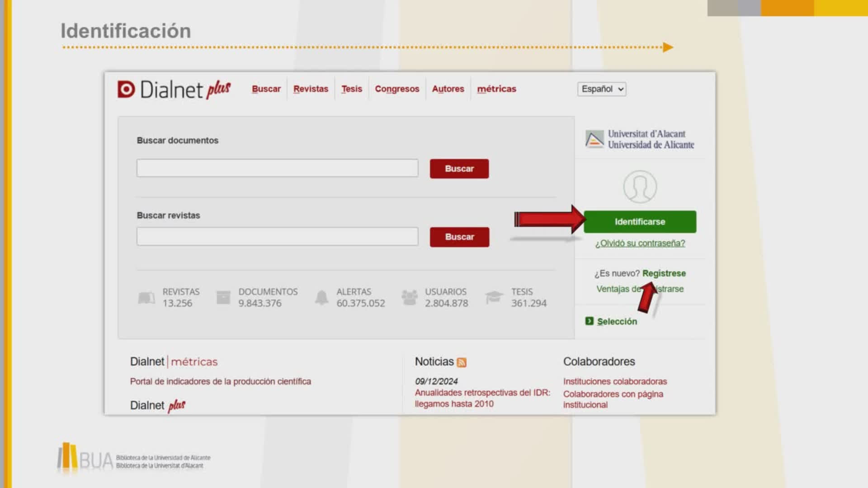The image size is (868, 488).
Task: Focus the Buscar documentos text field
Action: click(277, 168)
